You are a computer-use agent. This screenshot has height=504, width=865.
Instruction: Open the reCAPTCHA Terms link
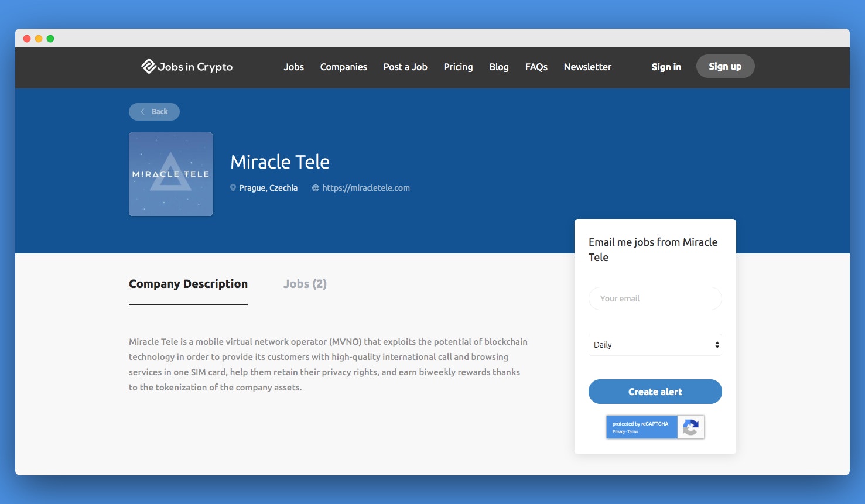[x=633, y=431]
